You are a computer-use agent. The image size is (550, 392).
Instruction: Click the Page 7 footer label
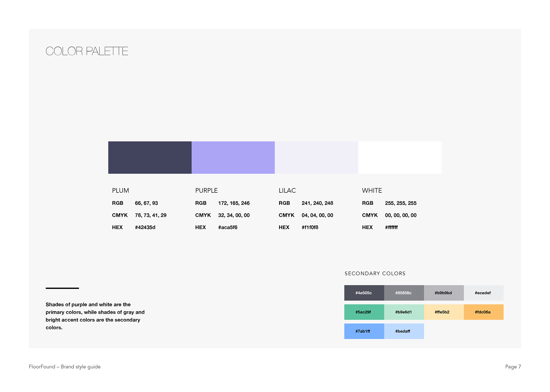tap(513, 367)
